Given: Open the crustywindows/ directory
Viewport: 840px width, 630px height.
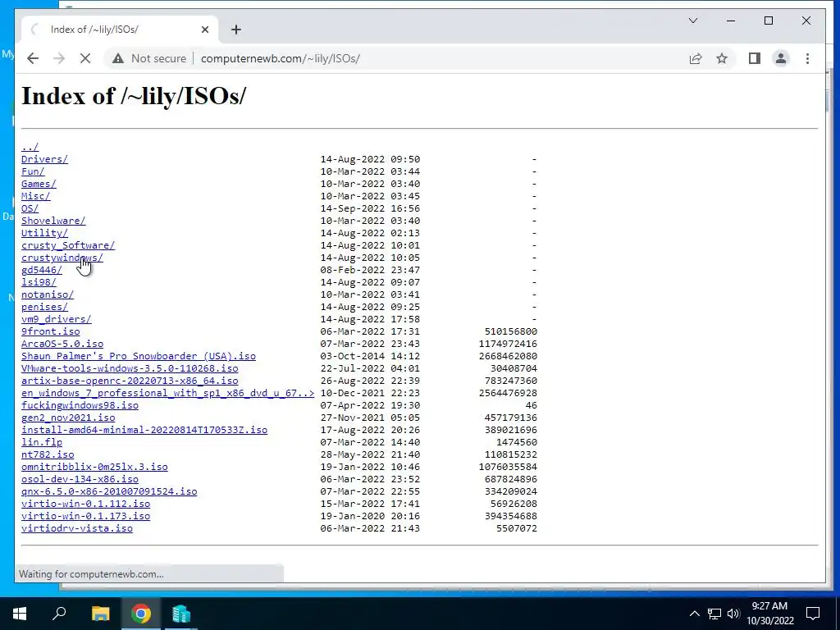Looking at the screenshot, I should 62,258.
